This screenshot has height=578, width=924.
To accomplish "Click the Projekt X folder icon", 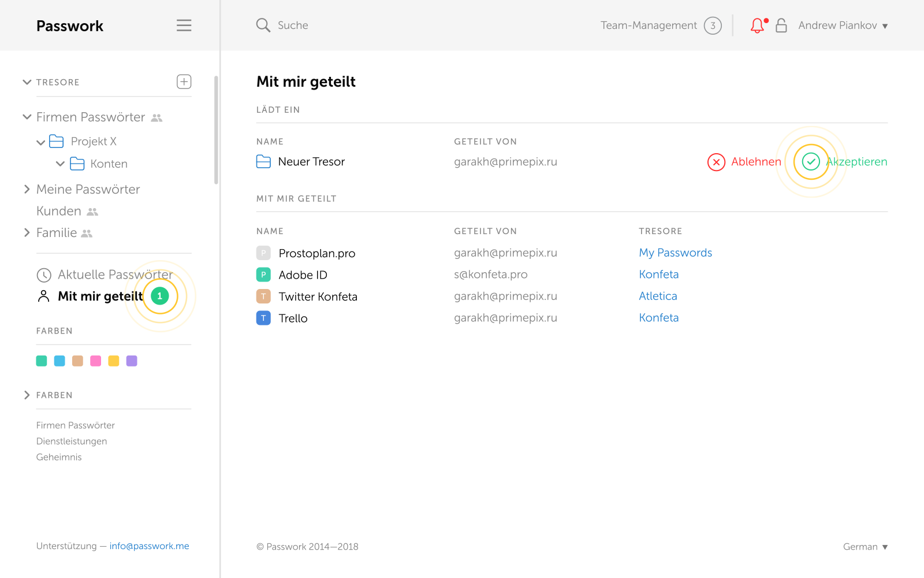I will click(57, 141).
